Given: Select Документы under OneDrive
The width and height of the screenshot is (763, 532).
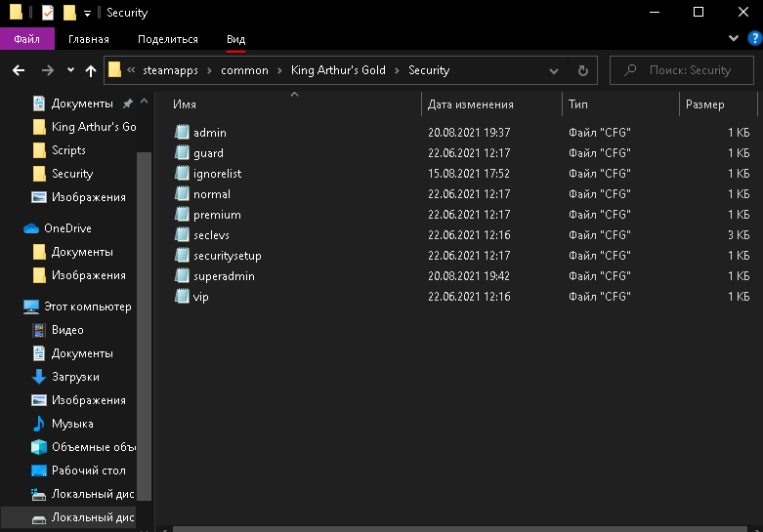Looking at the screenshot, I should [x=82, y=252].
